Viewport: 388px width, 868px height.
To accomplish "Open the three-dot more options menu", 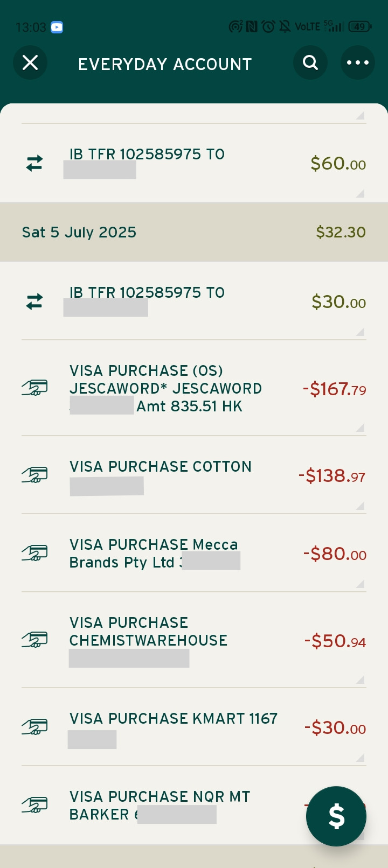I will (x=358, y=63).
